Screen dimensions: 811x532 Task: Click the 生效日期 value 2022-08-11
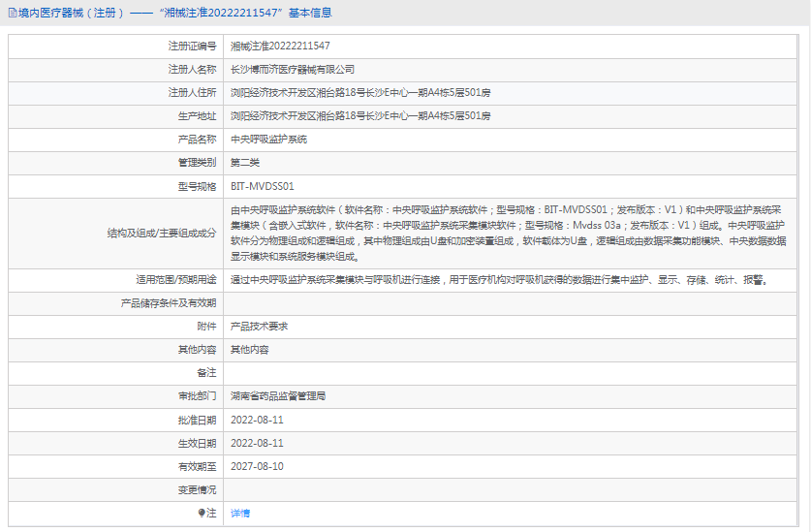click(257, 444)
